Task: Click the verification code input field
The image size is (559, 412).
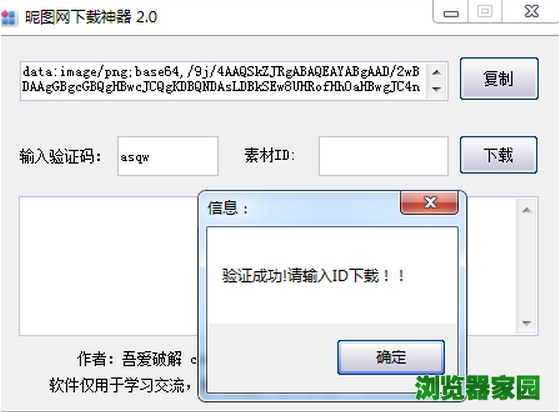Action: pos(168,156)
